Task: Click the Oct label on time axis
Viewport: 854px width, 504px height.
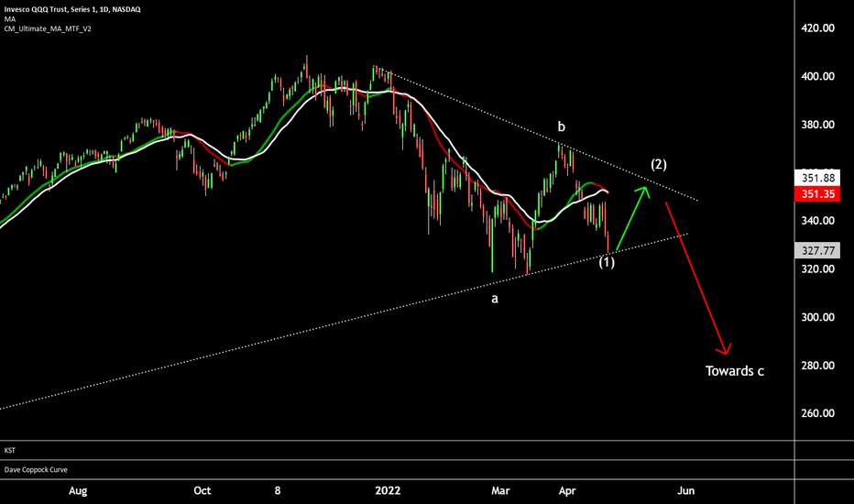Action: point(203,491)
